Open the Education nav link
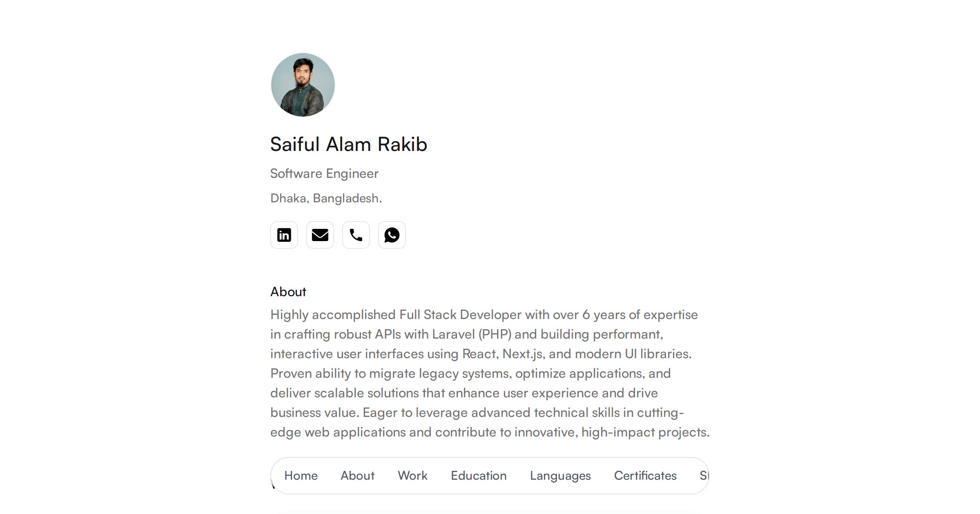Viewport: 980px width, 514px height. pyautogui.click(x=479, y=476)
